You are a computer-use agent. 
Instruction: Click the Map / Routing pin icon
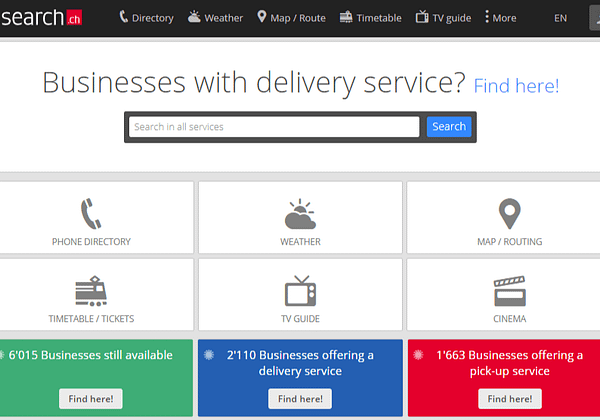pyautogui.click(x=510, y=214)
